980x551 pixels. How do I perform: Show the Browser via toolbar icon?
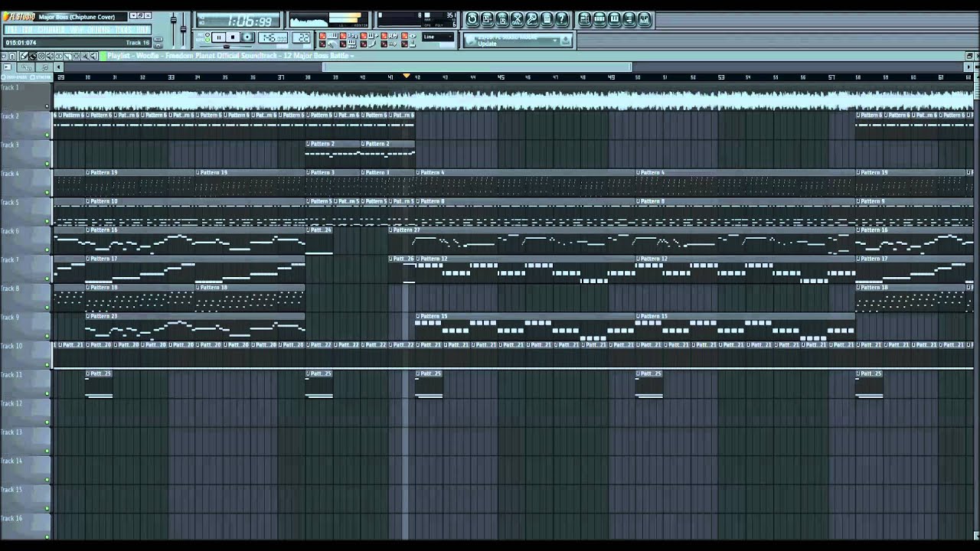(x=629, y=19)
